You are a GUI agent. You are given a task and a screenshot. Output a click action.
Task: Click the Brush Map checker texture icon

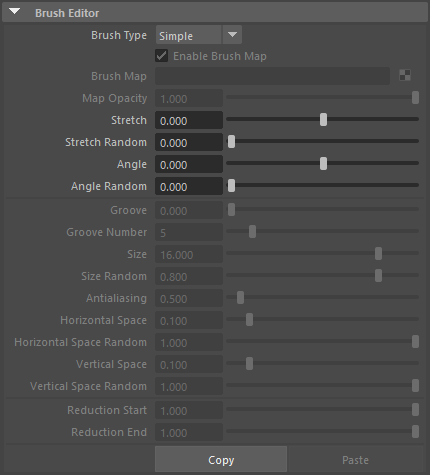click(x=405, y=75)
